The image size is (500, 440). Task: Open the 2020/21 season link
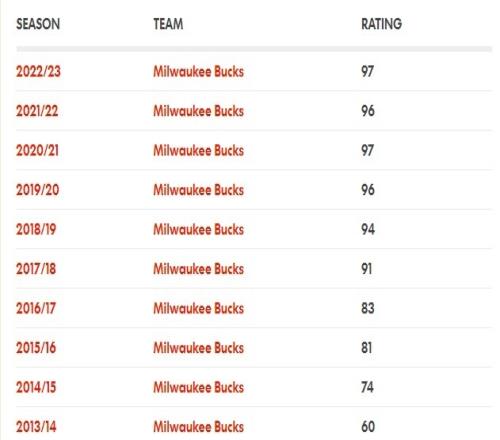pos(37,150)
